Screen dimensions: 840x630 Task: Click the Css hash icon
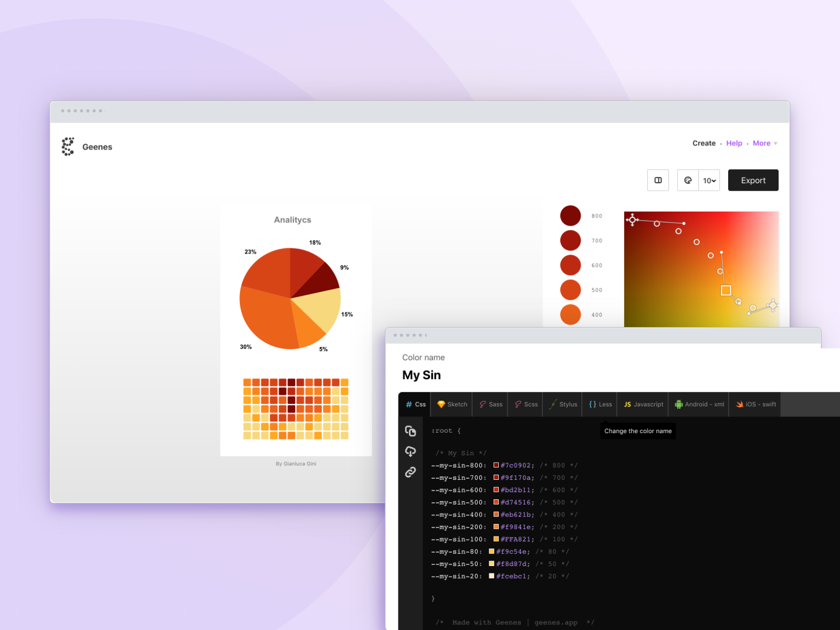(409, 404)
